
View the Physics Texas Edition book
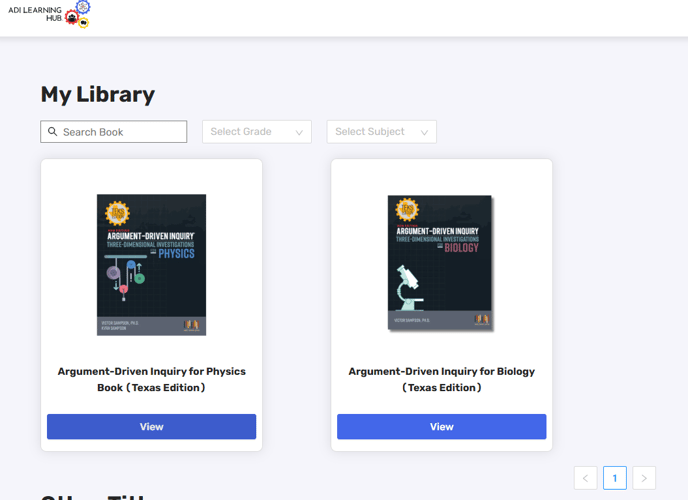[x=151, y=426]
